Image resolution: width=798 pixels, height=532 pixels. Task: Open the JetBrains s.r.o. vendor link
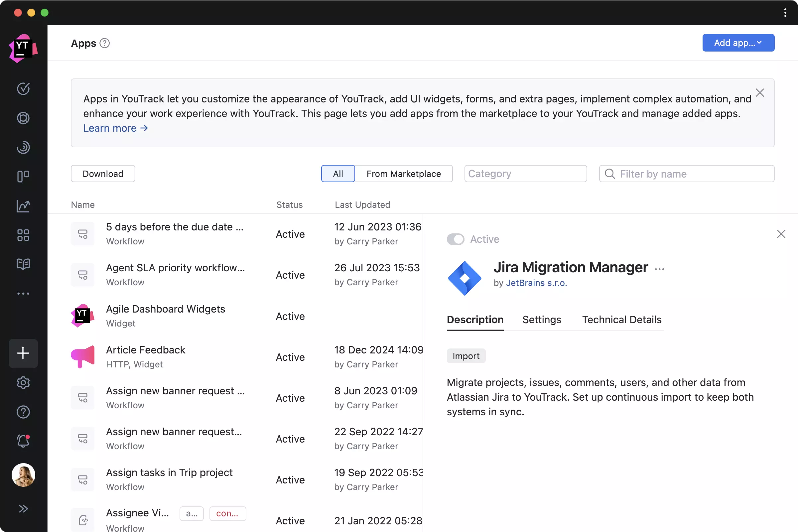point(536,283)
